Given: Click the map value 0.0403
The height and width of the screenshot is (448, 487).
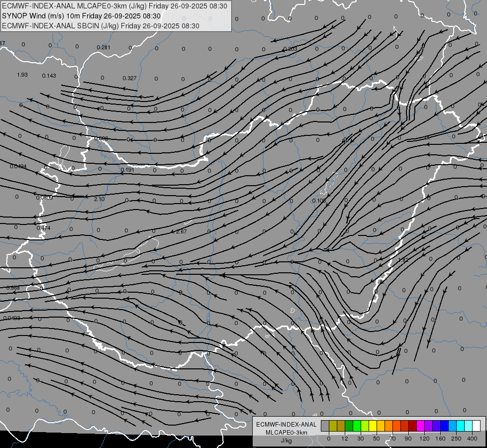Looking at the screenshot, I should (12, 318).
